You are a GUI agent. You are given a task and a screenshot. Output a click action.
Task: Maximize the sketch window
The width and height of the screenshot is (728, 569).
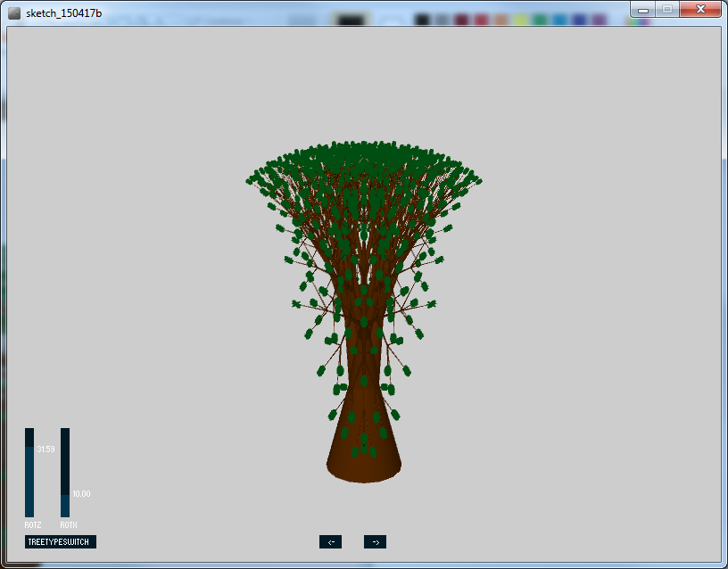click(667, 9)
